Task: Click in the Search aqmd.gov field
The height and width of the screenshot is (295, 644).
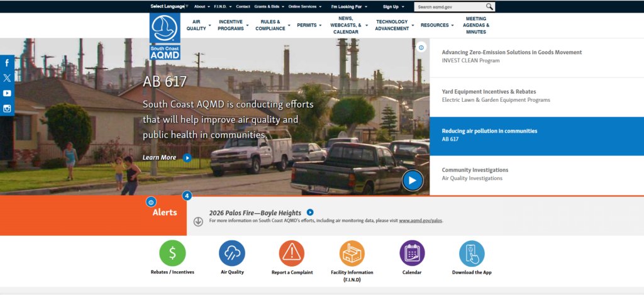Action: (449, 7)
